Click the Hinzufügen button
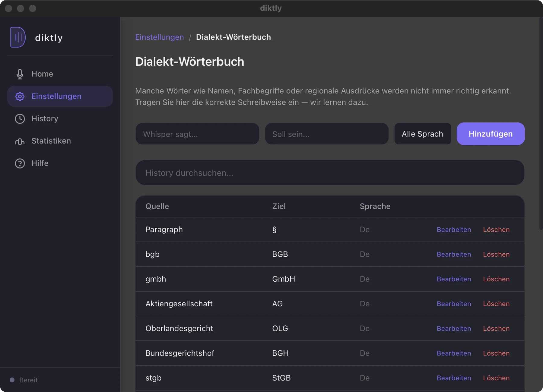The height and width of the screenshot is (392, 543). (x=491, y=134)
